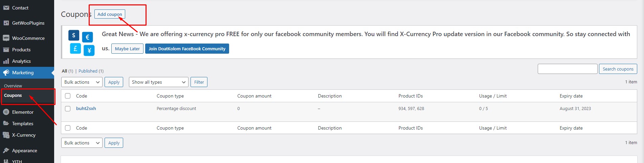Tick the select-all checkbox in table header
This screenshot has width=644, height=163.
point(68,96)
